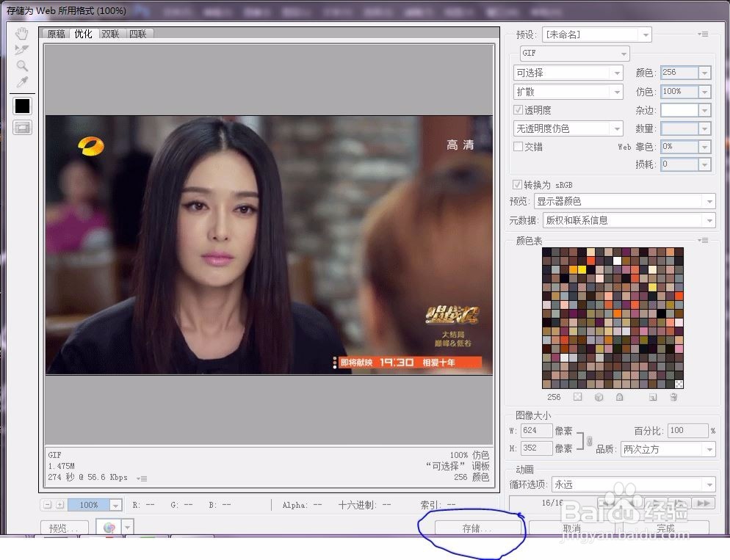The image size is (730, 560).
Task: Click the add new color icon
Action: tap(653, 397)
